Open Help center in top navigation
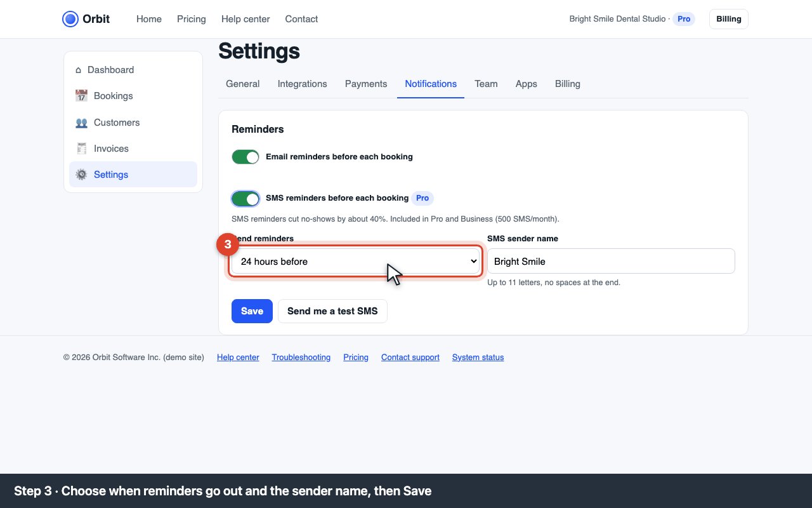 (246, 19)
